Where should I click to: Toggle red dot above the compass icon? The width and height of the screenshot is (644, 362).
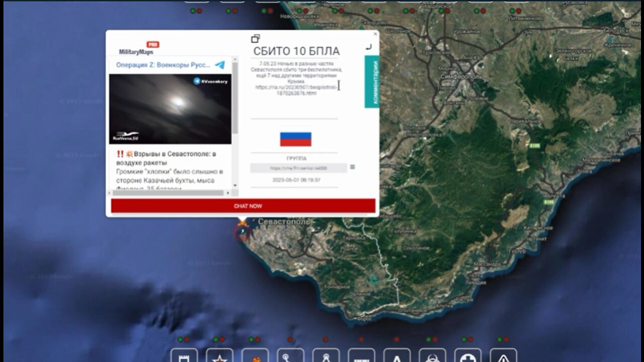tap(326, 339)
